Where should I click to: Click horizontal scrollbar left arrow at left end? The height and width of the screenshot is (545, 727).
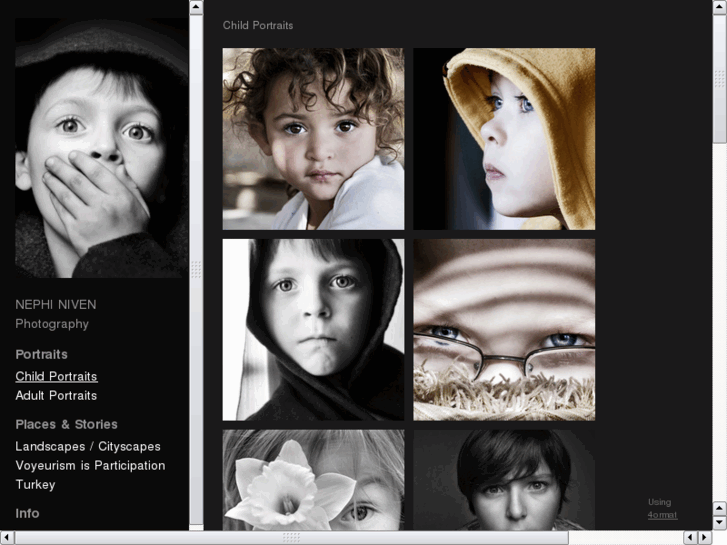(7, 538)
